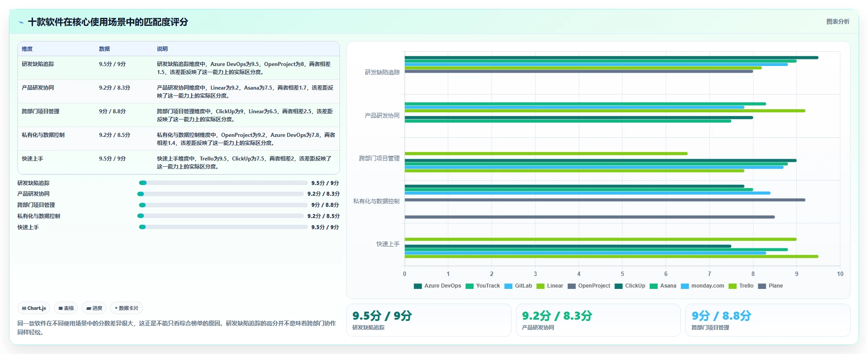Click the 维度 column header
Screen dimensions: 868x354
tap(27, 49)
